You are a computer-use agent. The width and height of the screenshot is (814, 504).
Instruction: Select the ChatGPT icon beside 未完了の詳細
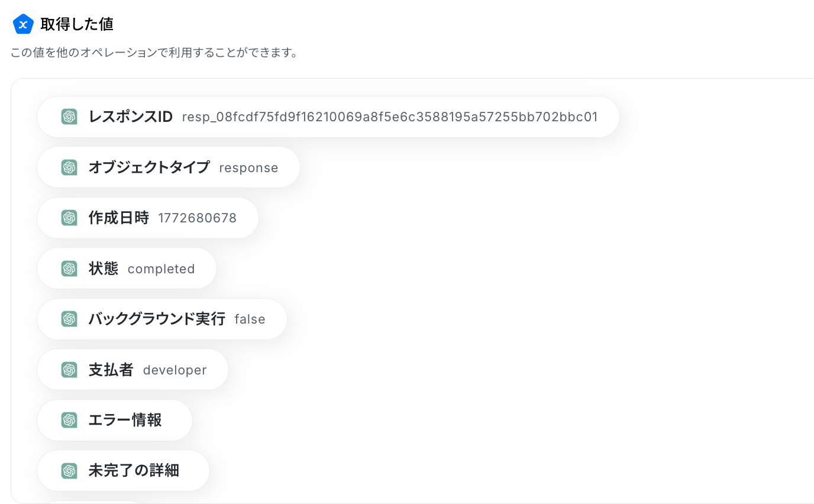[x=69, y=471]
